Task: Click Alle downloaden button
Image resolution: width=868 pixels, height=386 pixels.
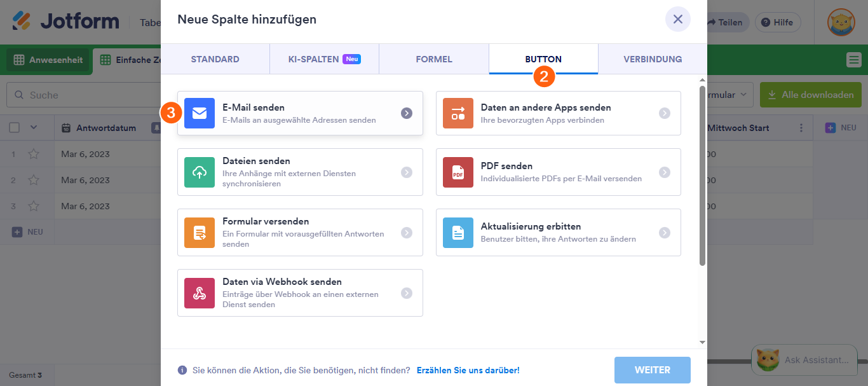Action: click(811, 95)
